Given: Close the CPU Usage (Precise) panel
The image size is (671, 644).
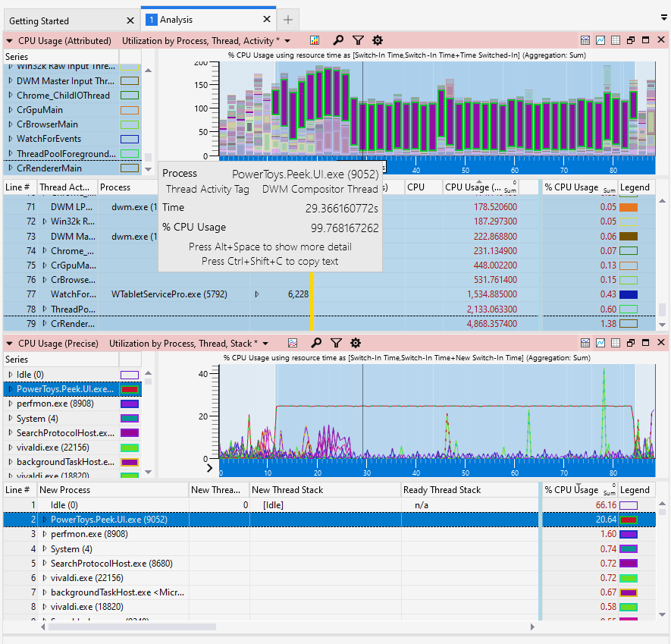Looking at the screenshot, I should pyautogui.click(x=660, y=343).
